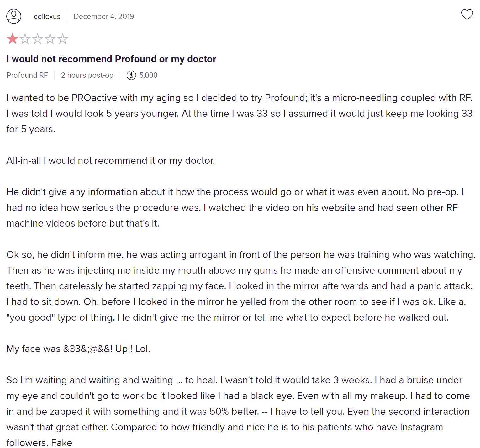This screenshot has height=448, width=480.
Task: Select the fourth star in the rating
Action: 50,39
